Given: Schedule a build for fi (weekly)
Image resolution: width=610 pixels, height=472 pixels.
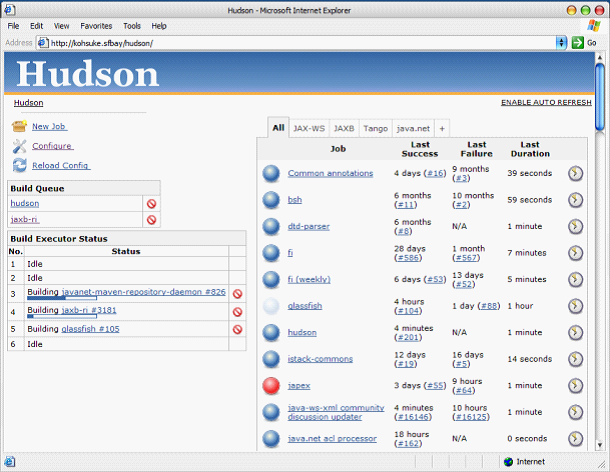Looking at the screenshot, I should click(575, 279).
